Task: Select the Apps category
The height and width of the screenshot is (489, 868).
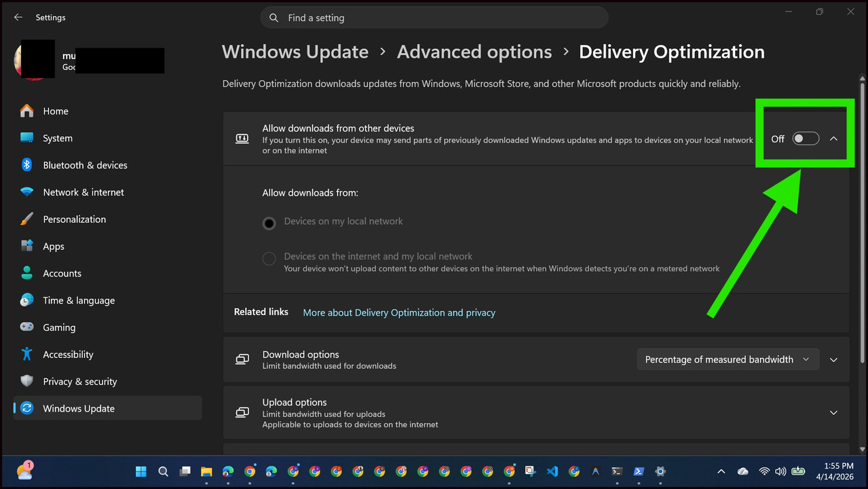Action: 108,247
